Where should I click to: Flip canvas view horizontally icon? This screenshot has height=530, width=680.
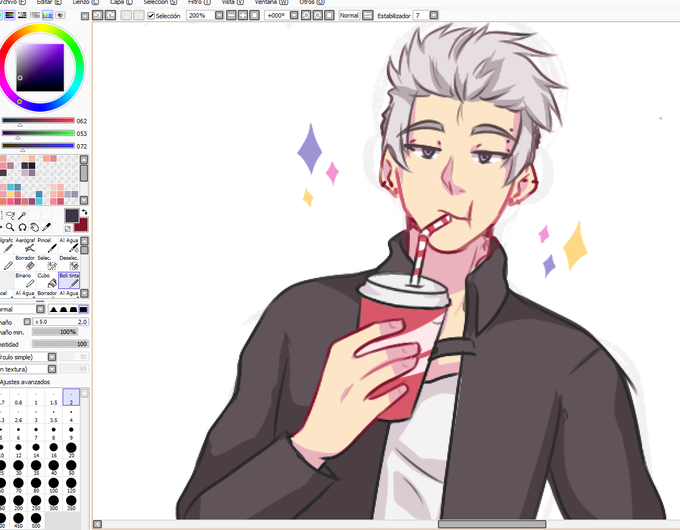click(x=368, y=16)
